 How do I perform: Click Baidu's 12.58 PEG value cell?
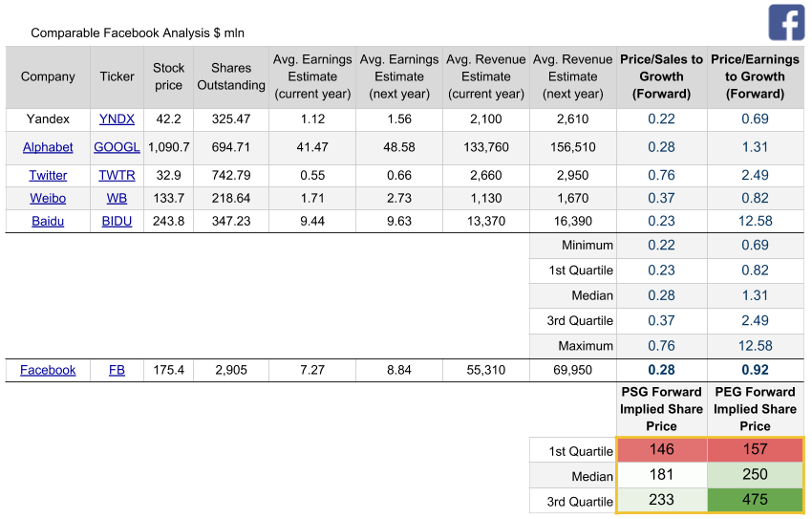(x=755, y=221)
